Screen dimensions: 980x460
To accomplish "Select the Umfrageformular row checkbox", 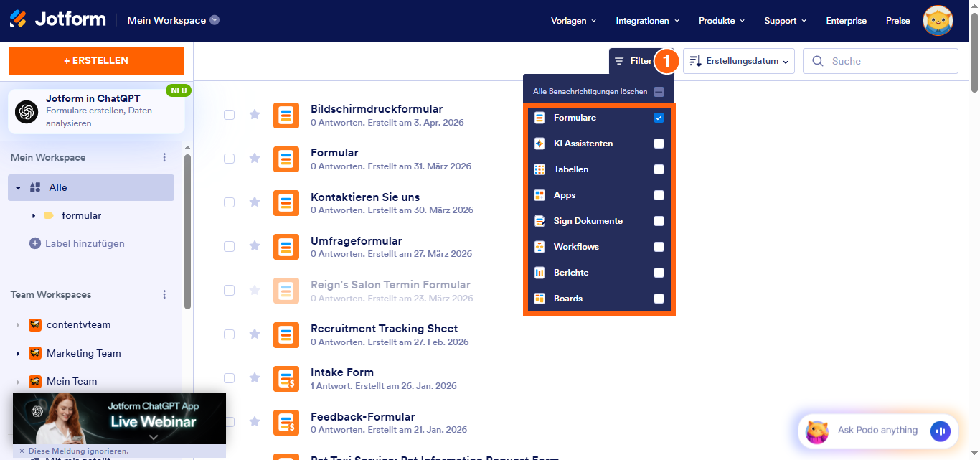I will 229,246.
